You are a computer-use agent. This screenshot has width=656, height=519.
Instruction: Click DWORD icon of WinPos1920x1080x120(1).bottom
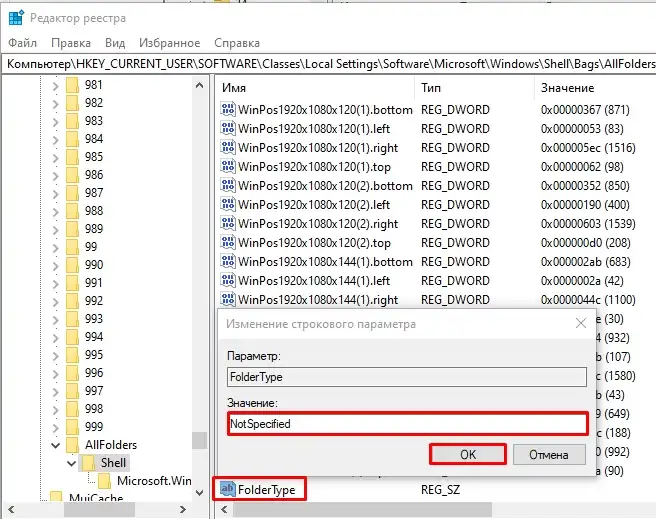[228, 109]
